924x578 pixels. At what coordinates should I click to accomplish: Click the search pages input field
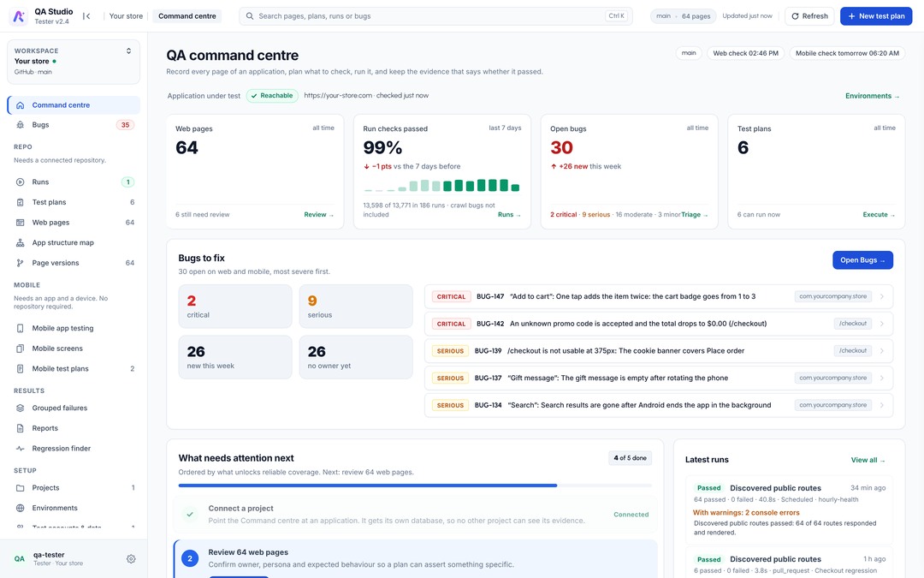(435, 16)
